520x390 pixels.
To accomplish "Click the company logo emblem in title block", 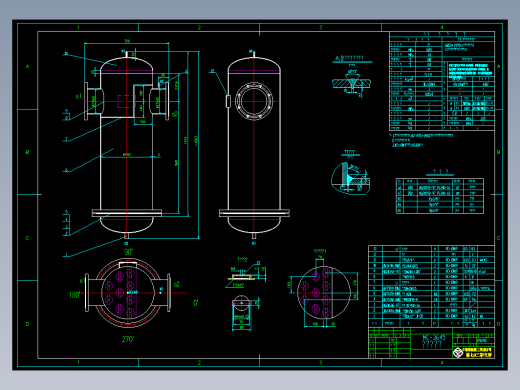I will click(458, 352).
